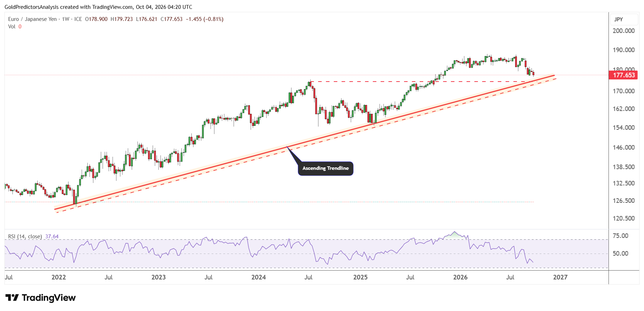Click the ICE exchange label in header
This screenshot has height=311, width=644.
pos(78,19)
